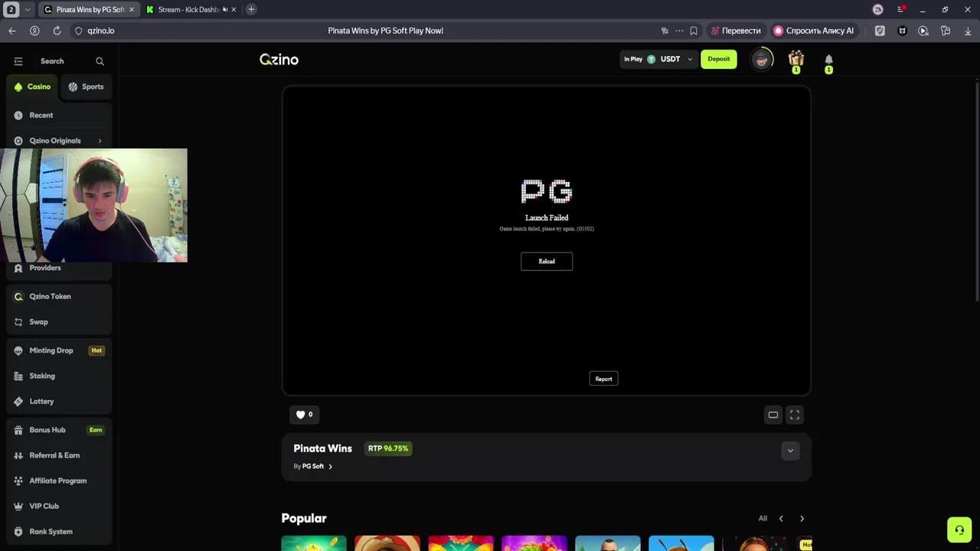Expand the Pinata Wins game details chevron
Screen dimensions: 980x551
click(x=790, y=451)
